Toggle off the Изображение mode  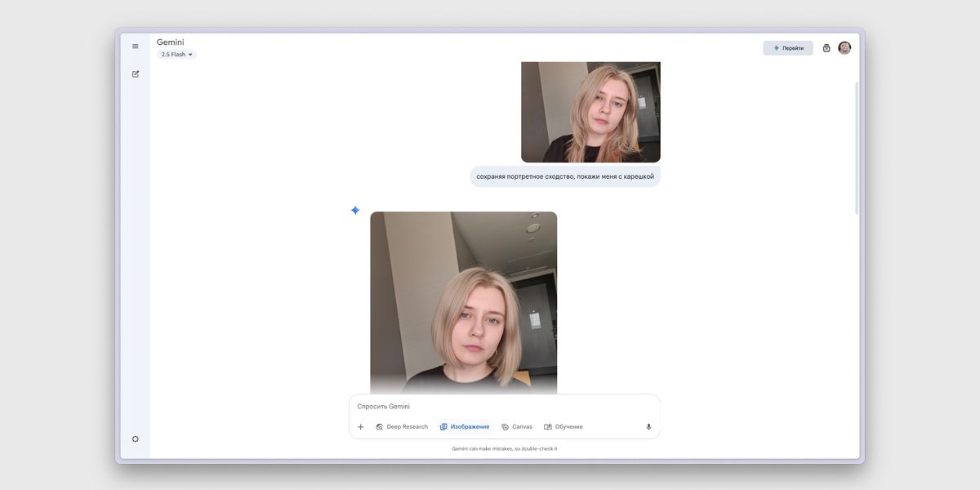click(x=465, y=427)
